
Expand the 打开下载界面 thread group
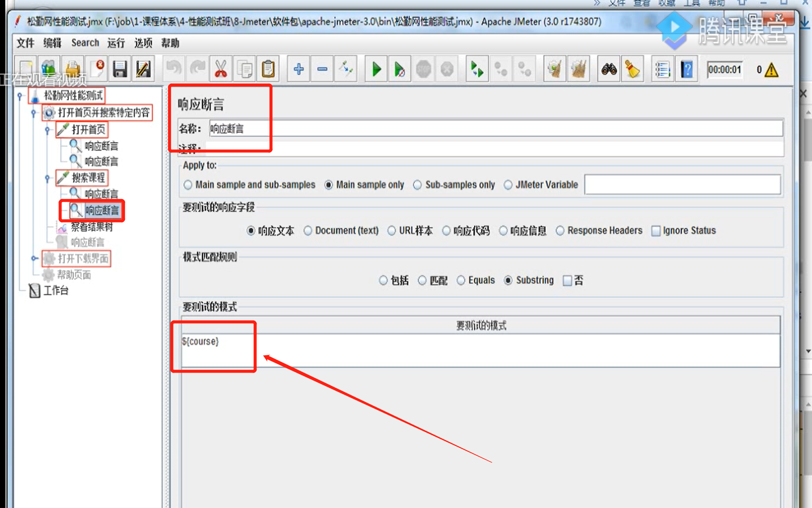pos(34,258)
